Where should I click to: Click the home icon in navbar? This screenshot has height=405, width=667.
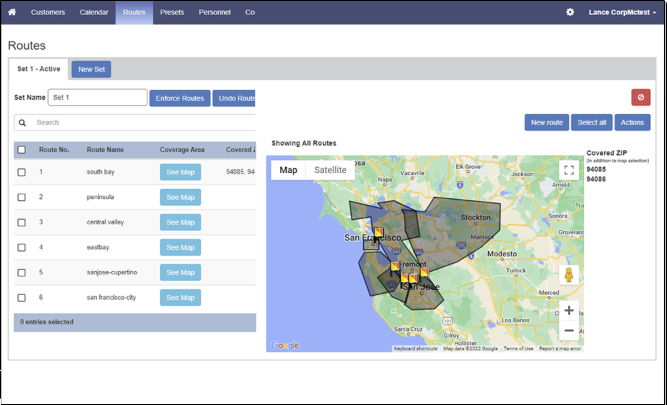click(12, 12)
